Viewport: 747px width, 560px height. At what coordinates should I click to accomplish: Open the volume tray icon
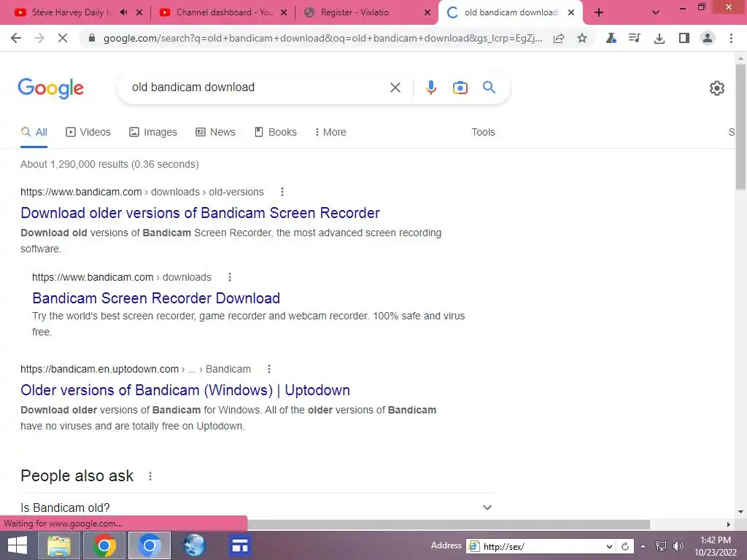tap(678, 546)
